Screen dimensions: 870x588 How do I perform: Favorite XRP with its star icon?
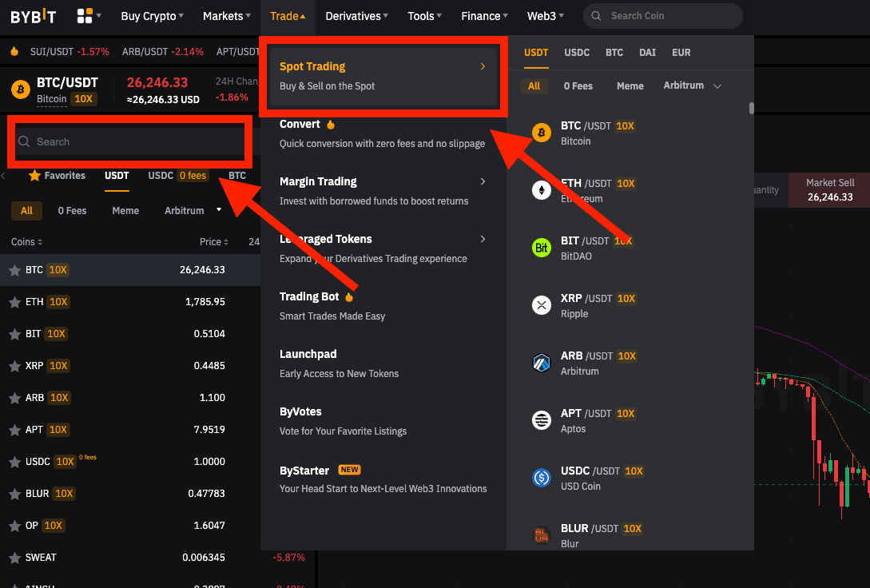point(14,366)
